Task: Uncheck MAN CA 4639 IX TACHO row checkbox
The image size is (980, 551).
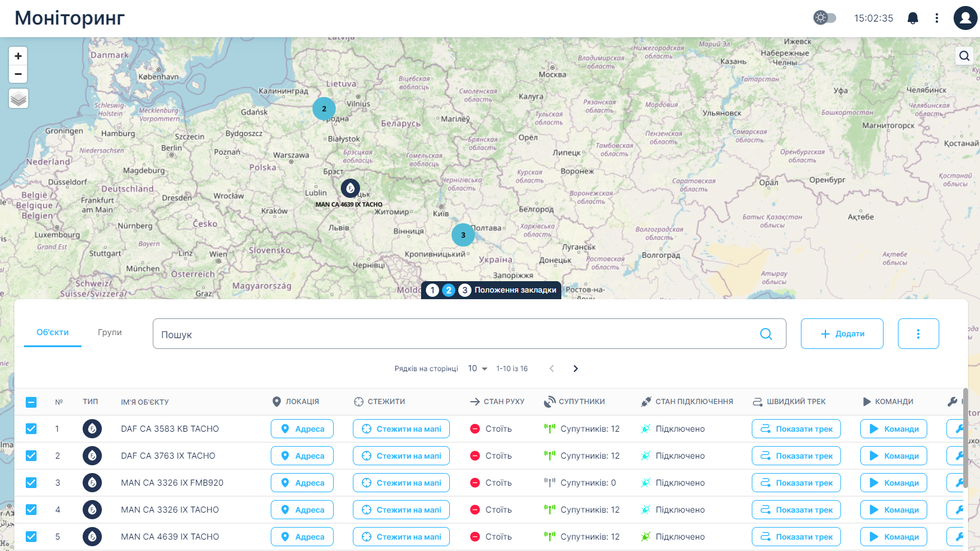Action: click(31, 537)
